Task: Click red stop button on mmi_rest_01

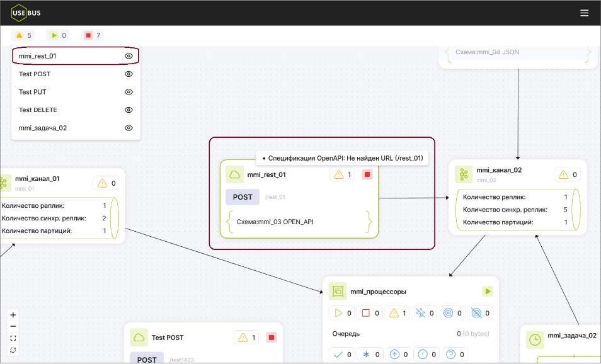Action: point(367,174)
